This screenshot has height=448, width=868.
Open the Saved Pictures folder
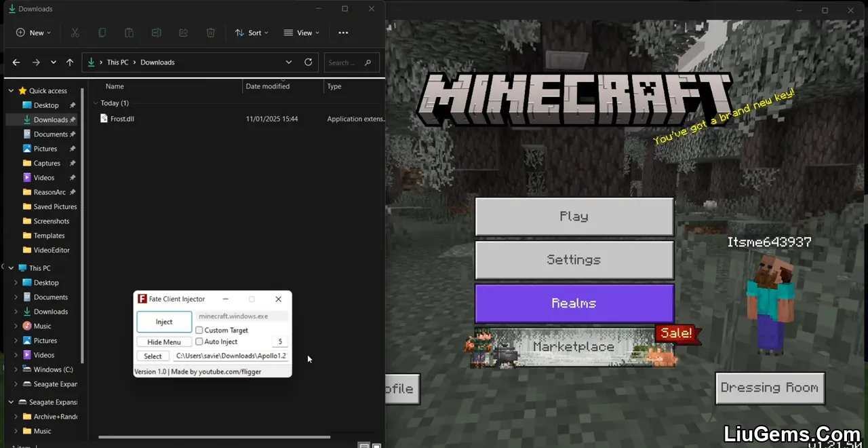(54, 206)
